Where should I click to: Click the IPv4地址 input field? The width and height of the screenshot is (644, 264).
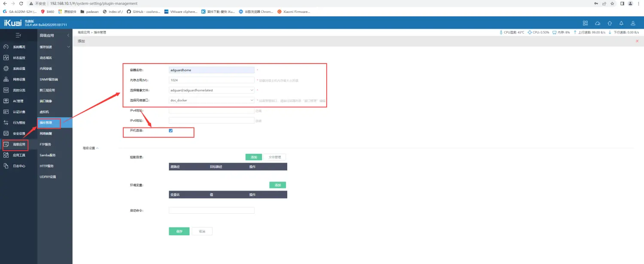pyautogui.click(x=212, y=111)
